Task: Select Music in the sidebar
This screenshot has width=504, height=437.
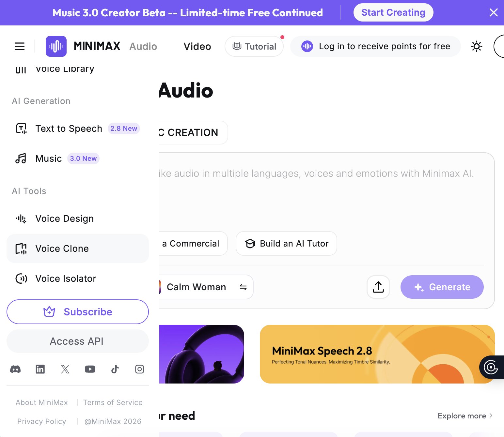Action: click(x=78, y=158)
